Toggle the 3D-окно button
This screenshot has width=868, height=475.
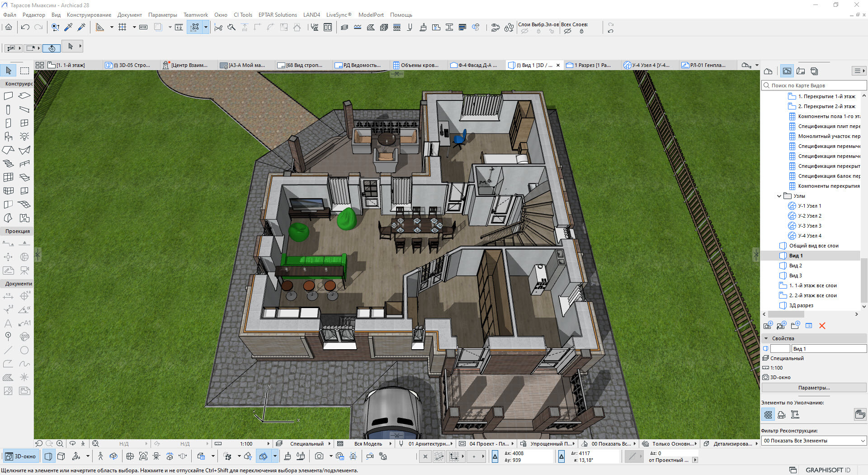pyautogui.click(x=21, y=456)
